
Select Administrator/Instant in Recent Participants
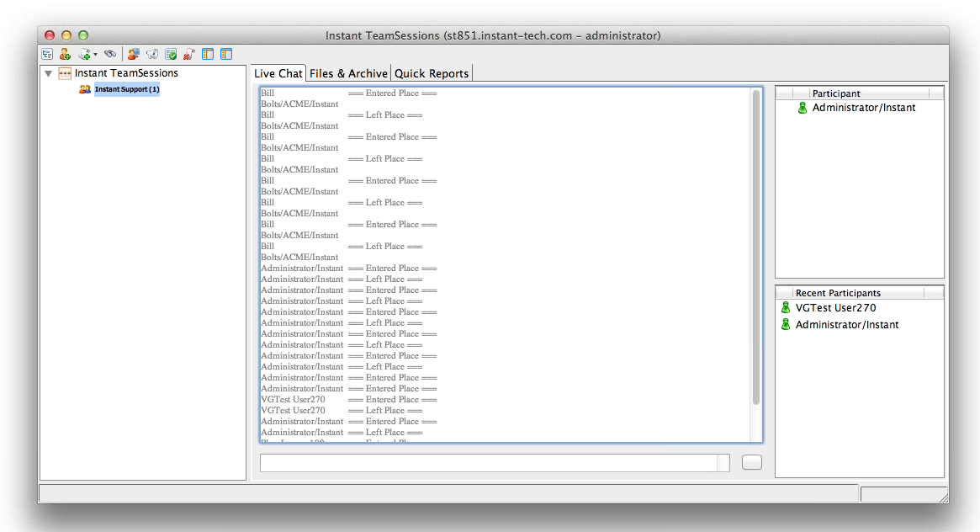tap(847, 324)
